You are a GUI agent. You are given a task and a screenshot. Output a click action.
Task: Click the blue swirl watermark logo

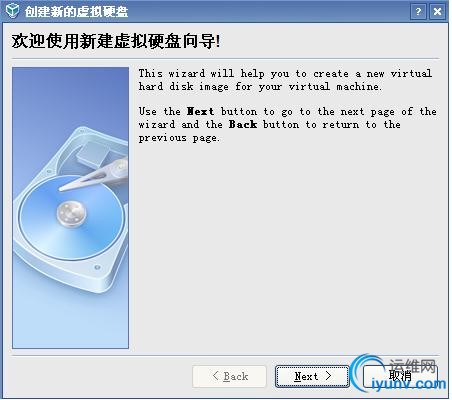click(366, 372)
